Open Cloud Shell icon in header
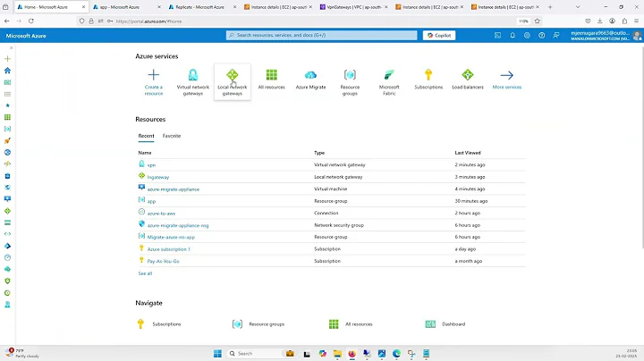Viewport: 644px width, 361px height. (x=498, y=35)
